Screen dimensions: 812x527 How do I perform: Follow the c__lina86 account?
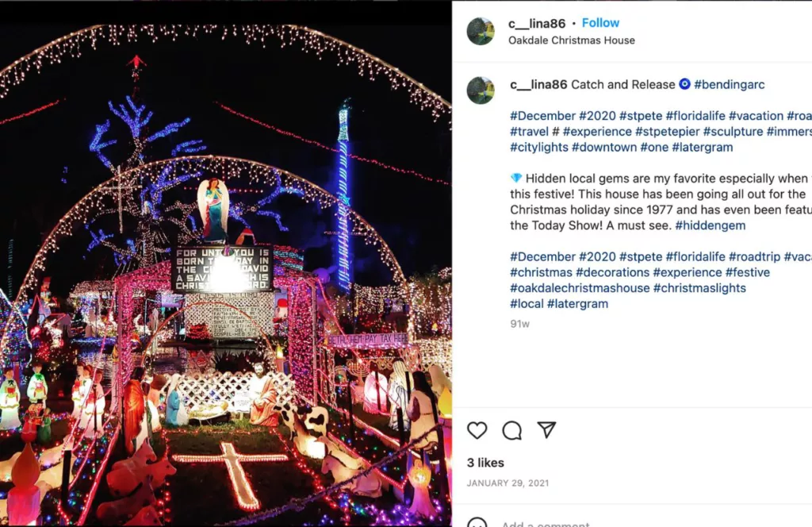coord(600,23)
